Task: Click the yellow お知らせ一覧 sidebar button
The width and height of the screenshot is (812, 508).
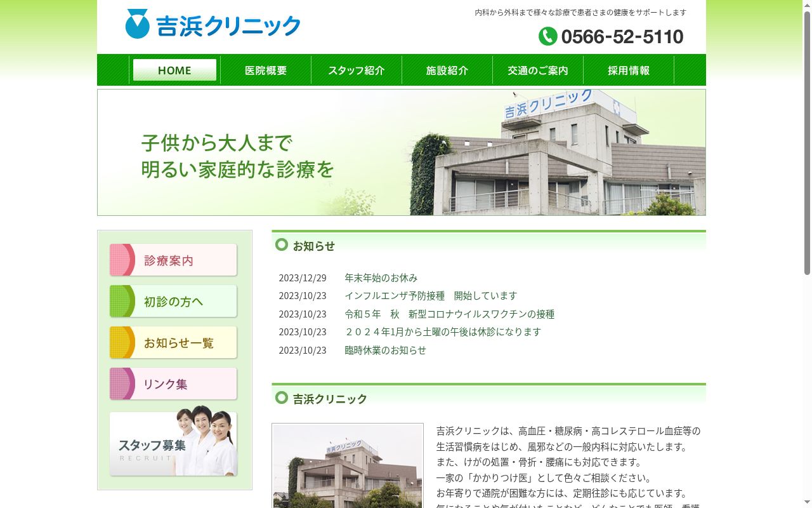Action: (173, 342)
